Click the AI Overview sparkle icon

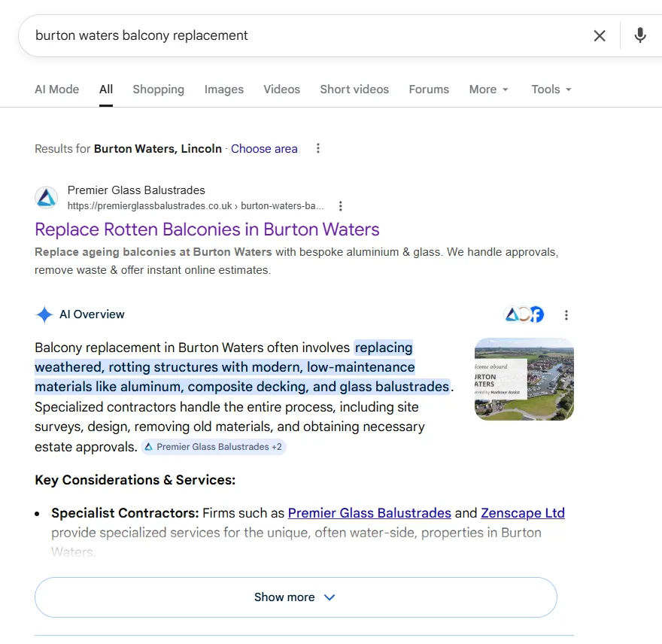click(x=44, y=314)
